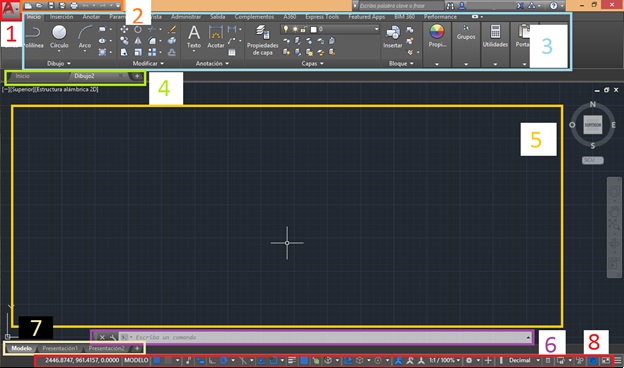Toggle MODELO space button in status bar
Viewport: 624px width, 368px height.
pos(136,360)
